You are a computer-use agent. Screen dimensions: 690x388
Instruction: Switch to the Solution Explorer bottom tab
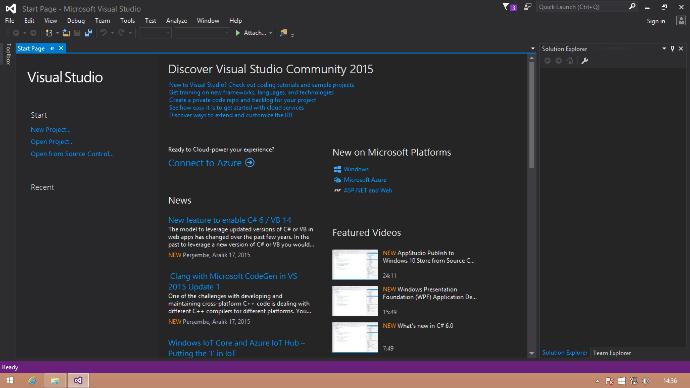coord(564,353)
